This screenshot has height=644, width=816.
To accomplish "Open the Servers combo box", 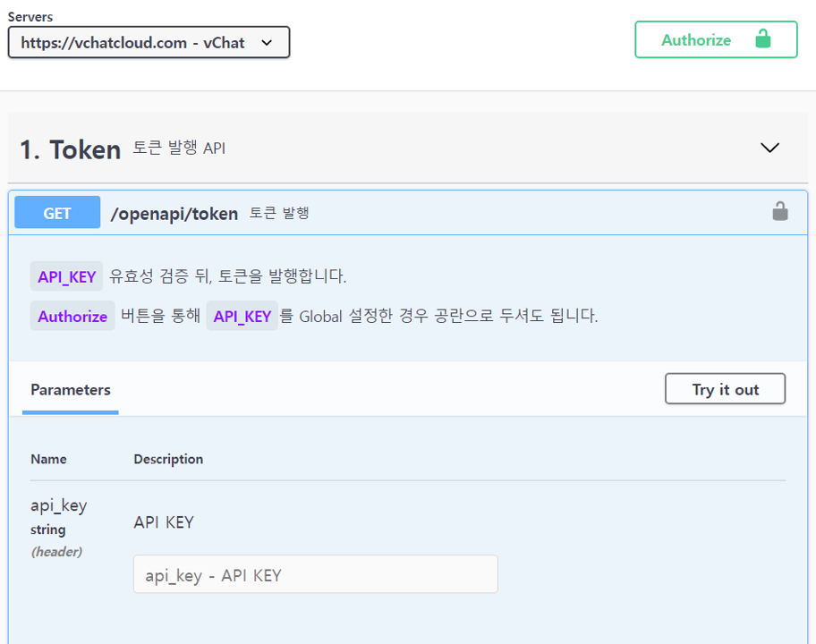I will click(x=149, y=42).
